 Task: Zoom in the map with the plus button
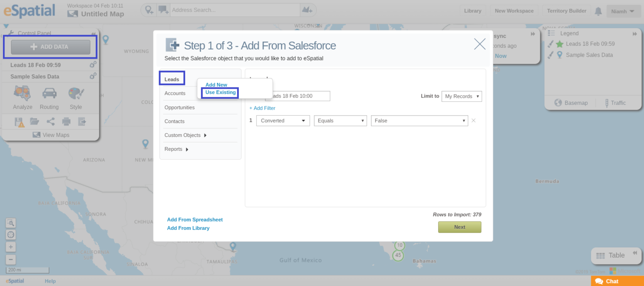tap(11, 247)
